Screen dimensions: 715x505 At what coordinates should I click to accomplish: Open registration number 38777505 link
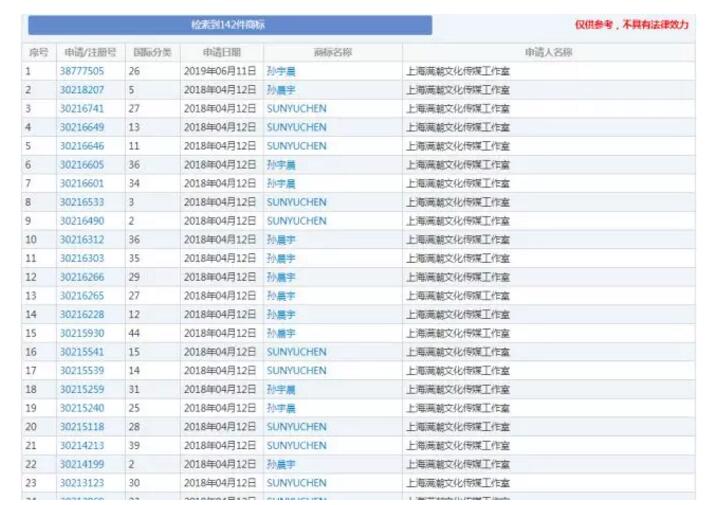(x=81, y=71)
